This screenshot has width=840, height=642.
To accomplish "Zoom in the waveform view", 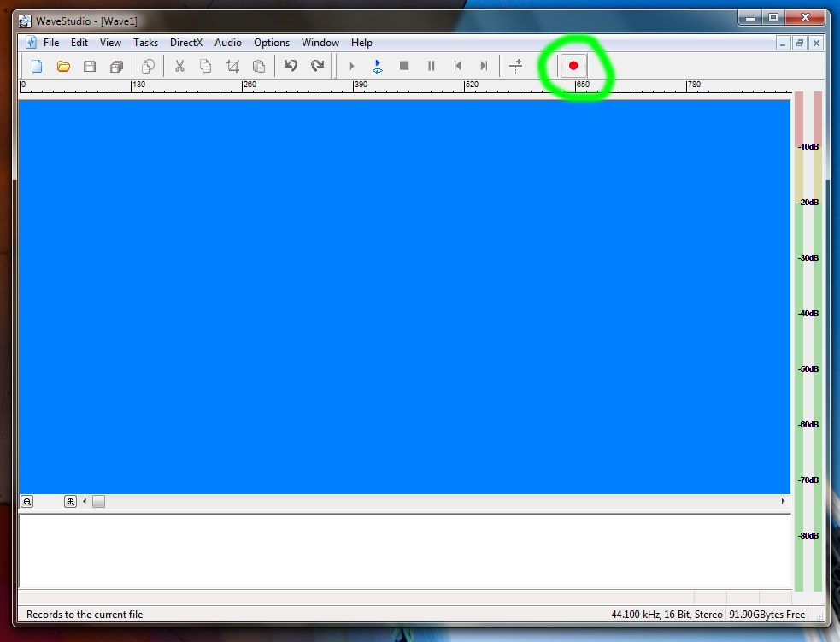I will 70,502.
